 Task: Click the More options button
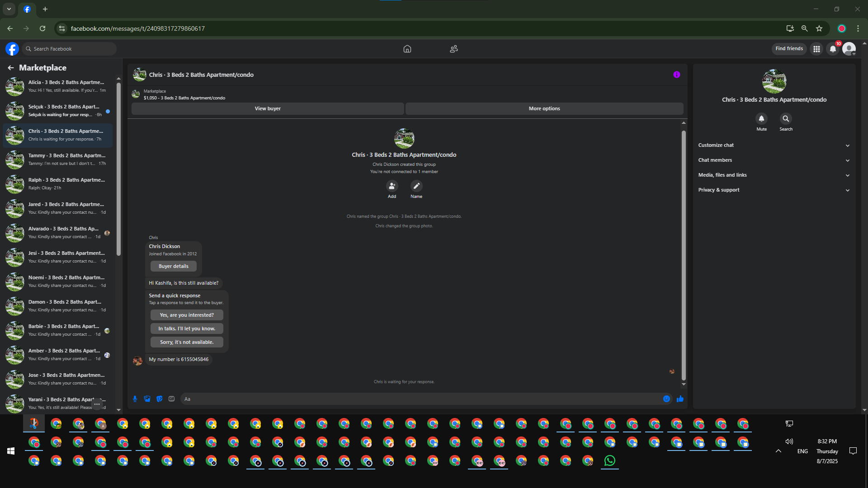[544, 108]
